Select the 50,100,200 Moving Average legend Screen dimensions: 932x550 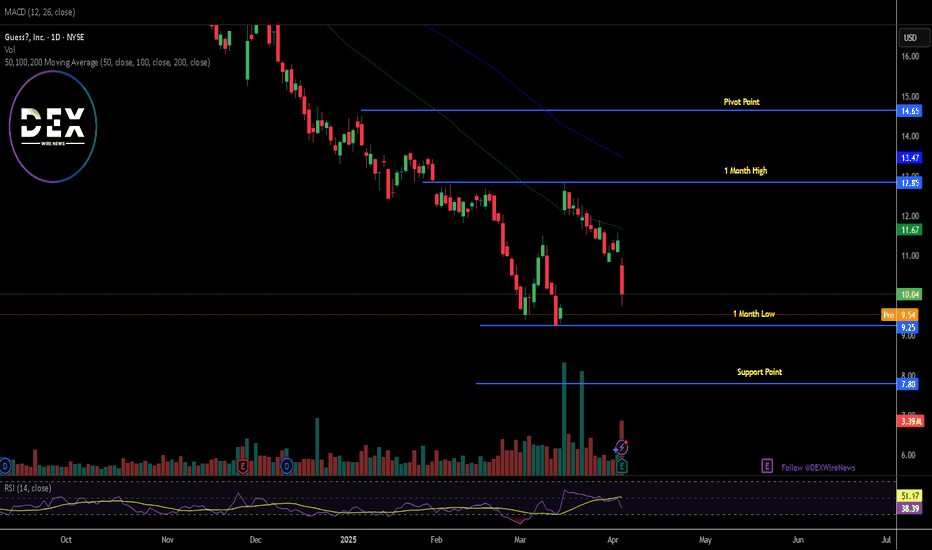[107, 62]
